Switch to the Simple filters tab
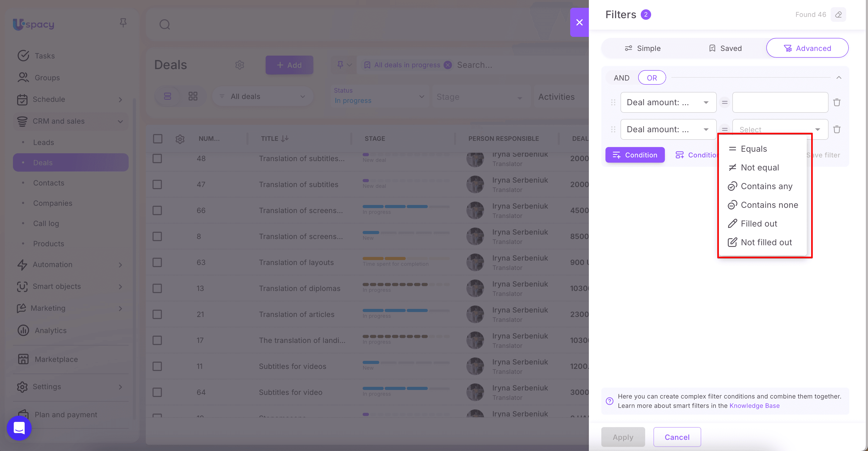Image resolution: width=868 pixels, height=451 pixels. pos(642,48)
